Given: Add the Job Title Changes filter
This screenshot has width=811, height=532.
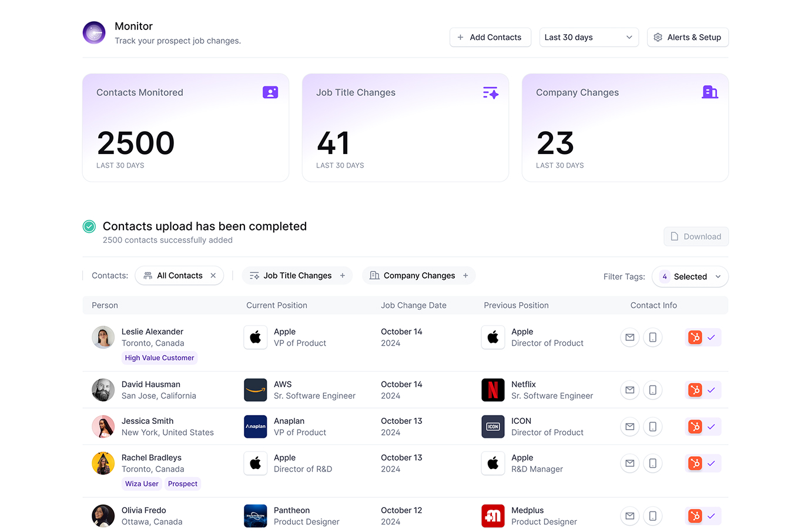Looking at the screenshot, I should 343,275.
